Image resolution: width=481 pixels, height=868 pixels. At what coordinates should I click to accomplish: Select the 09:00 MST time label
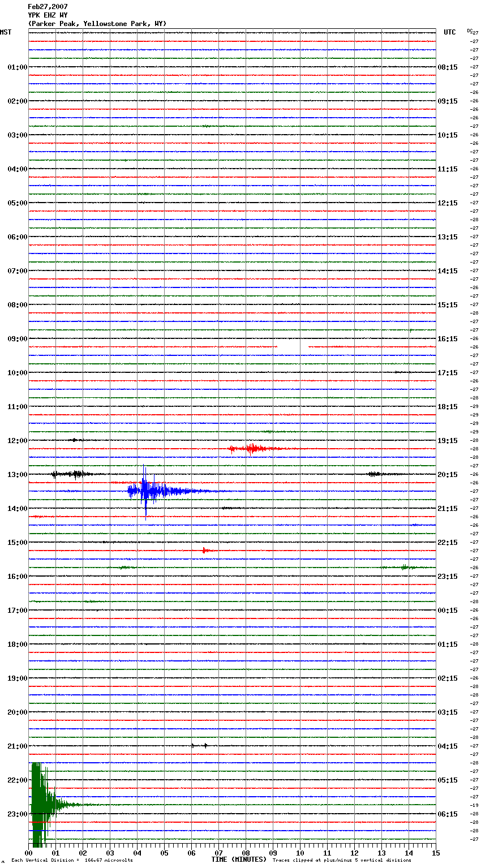coord(17,339)
